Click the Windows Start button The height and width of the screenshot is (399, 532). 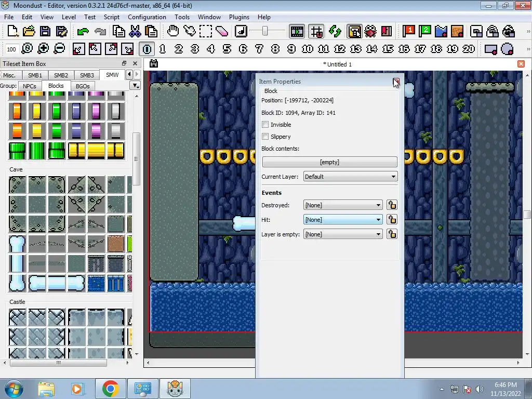(x=14, y=389)
